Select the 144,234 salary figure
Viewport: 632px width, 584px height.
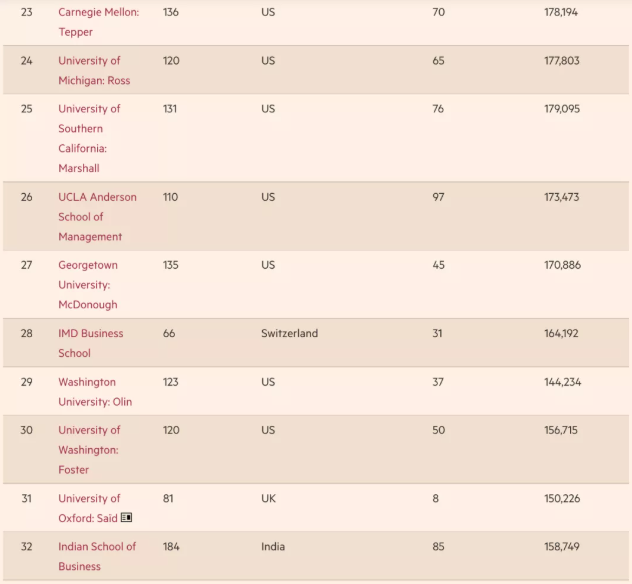[x=562, y=382]
